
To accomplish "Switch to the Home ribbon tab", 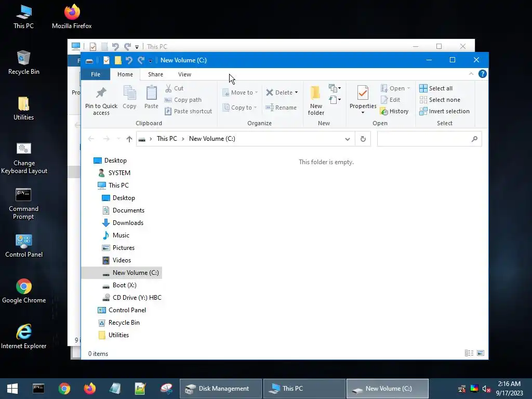I will coord(125,74).
